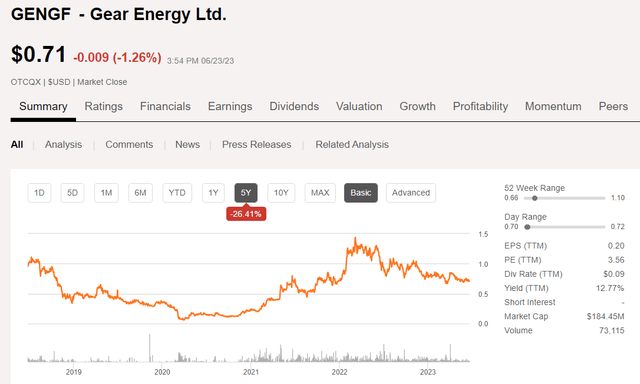This screenshot has height=384, width=640.
Task: Click the -26.41% performance badge
Action: (246, 214)
